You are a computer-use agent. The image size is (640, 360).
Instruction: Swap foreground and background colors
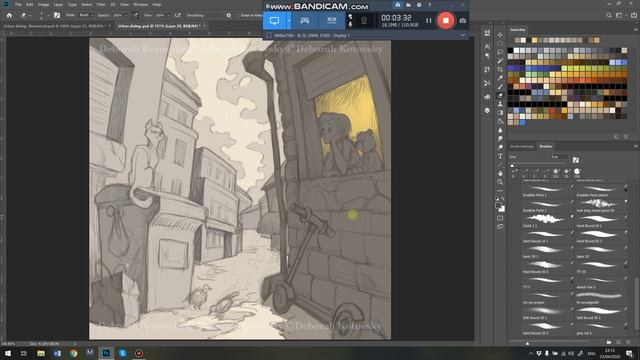[503, 199]
